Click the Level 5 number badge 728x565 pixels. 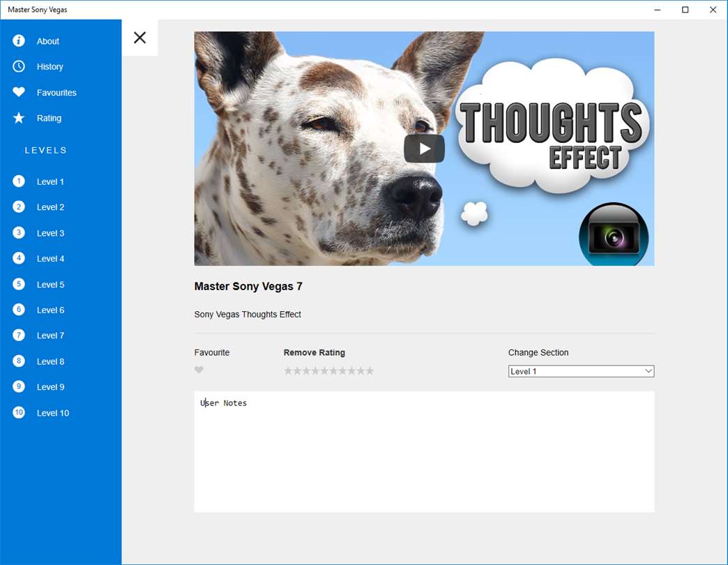click(x=19, y=284)
